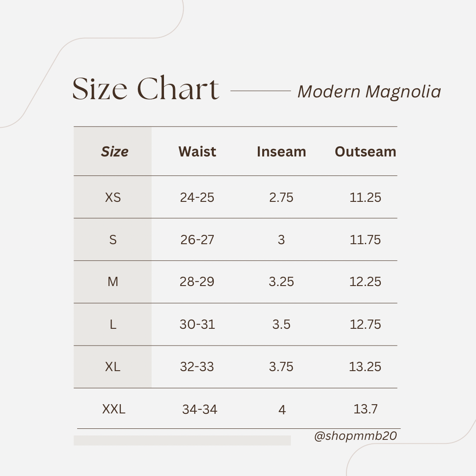
Task: Click the XS size row label
Action: (113, 197)
